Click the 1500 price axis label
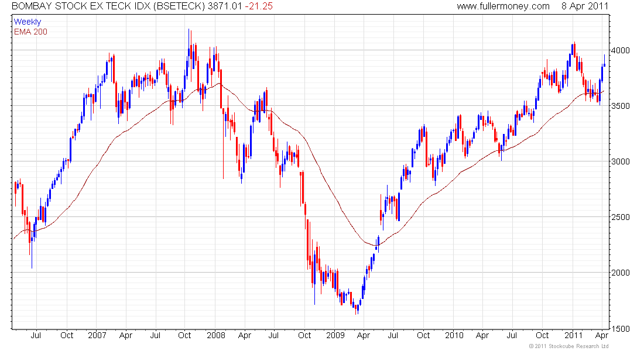Image resolution: width=644 pixels, height=351 pixels. [621, 328]
